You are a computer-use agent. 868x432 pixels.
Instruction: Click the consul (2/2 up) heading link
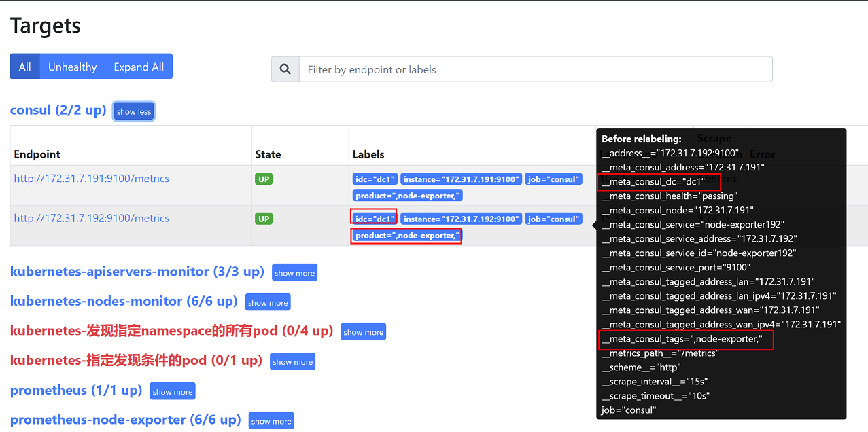point(58,110)
